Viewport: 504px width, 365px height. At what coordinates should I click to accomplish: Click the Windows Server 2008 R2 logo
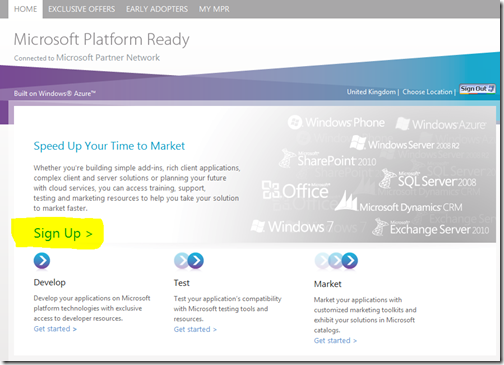[x=405, y=144]
